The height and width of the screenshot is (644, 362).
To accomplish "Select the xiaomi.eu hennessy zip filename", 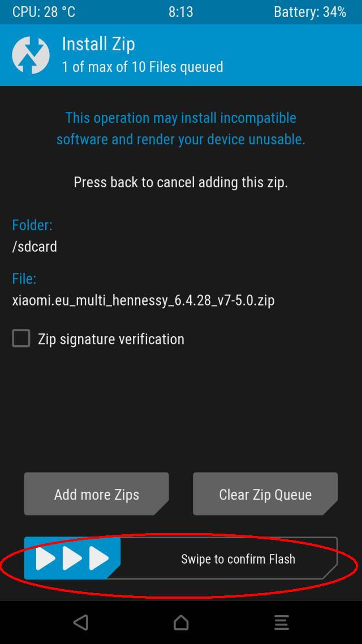I will pos(143,300).
